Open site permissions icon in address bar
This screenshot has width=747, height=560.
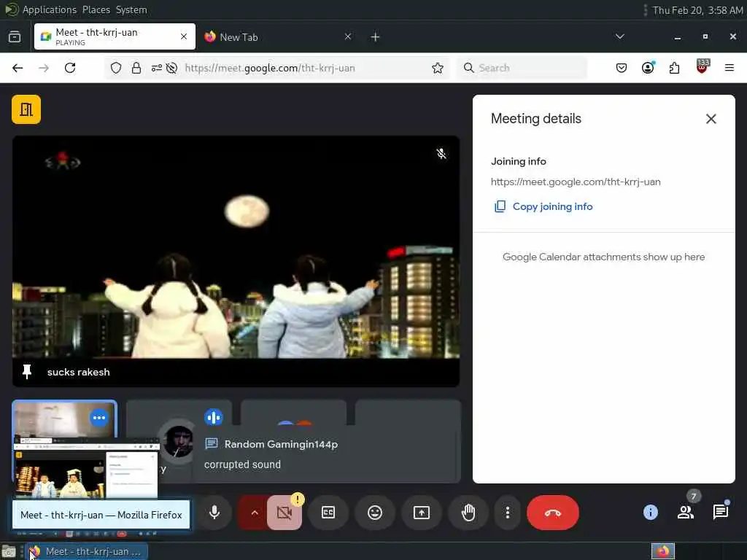click(157, 68)
